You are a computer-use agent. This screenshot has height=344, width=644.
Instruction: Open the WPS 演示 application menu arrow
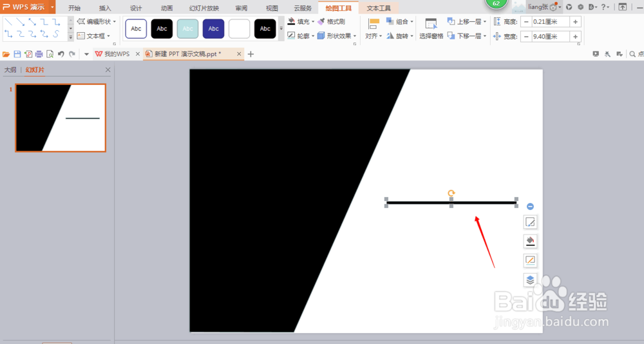52,7
